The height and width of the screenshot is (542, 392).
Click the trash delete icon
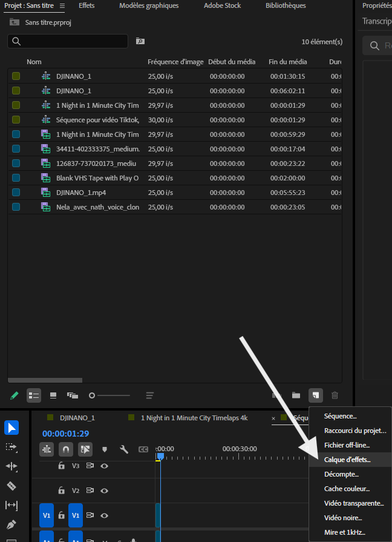coord(335,395)
